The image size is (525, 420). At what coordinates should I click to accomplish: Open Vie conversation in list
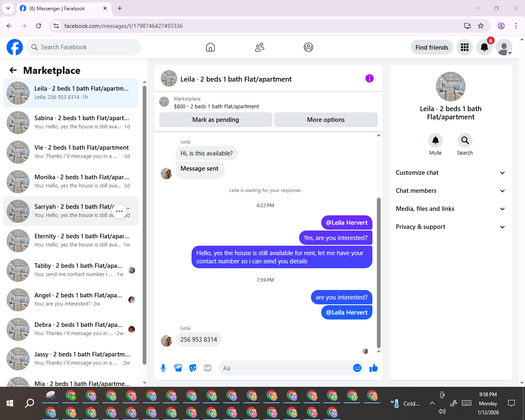(71, 152)
